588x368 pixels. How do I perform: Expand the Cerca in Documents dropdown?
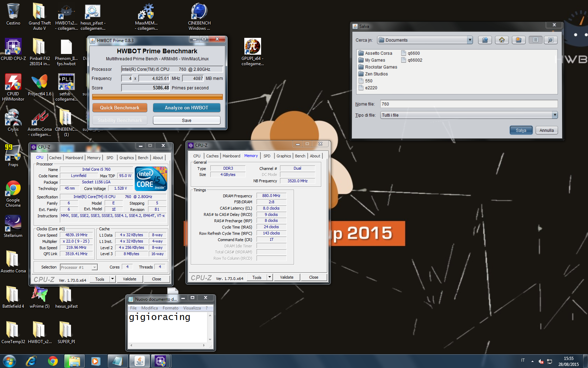pos(470,40)
